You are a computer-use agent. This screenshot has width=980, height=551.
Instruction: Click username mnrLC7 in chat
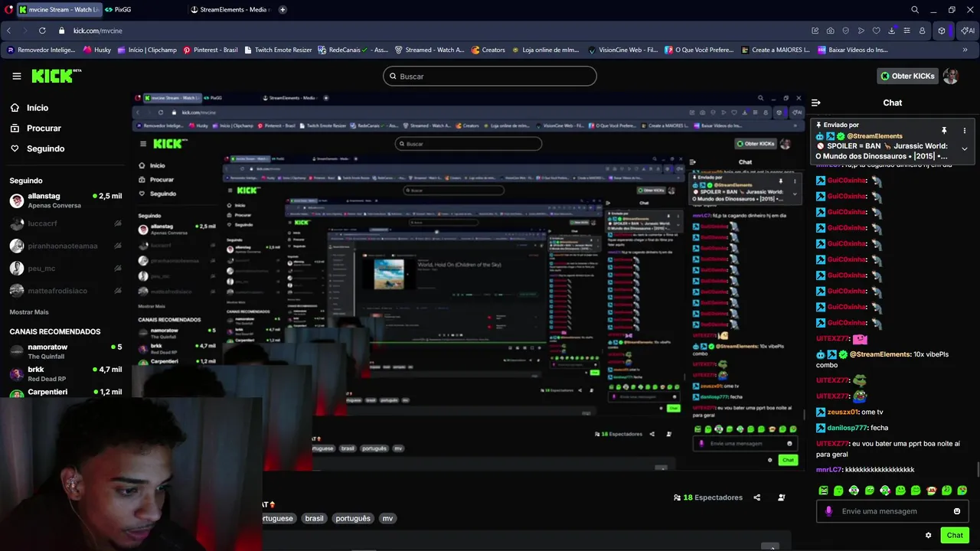pos(829,469)
